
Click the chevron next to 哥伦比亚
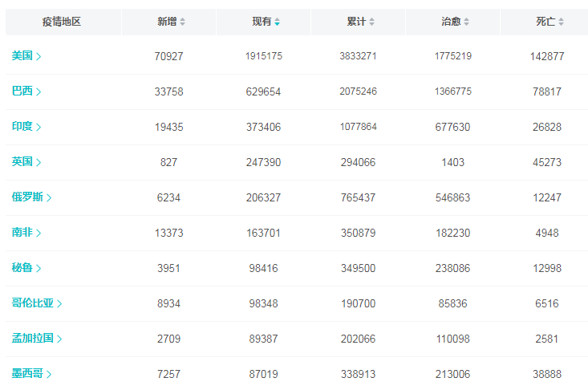click(59, 303)
